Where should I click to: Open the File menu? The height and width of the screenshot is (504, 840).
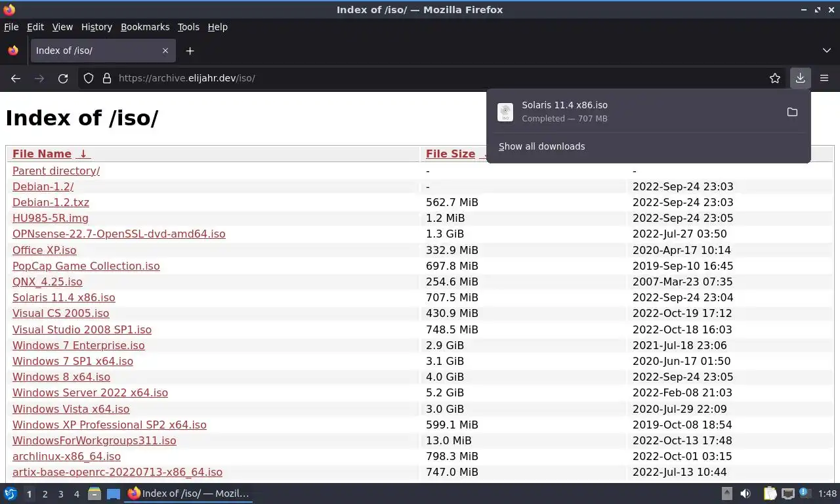click(11, 27)
